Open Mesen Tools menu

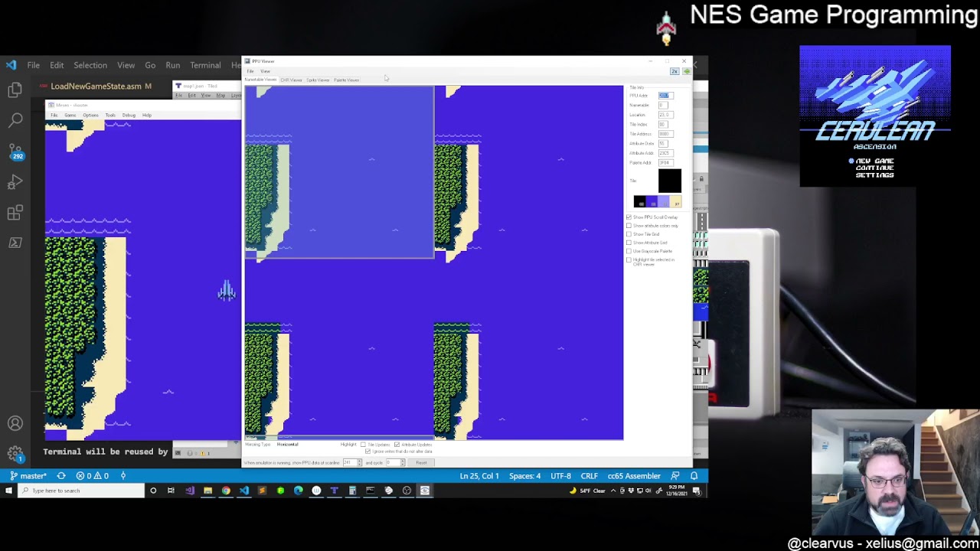pos(110,115)
